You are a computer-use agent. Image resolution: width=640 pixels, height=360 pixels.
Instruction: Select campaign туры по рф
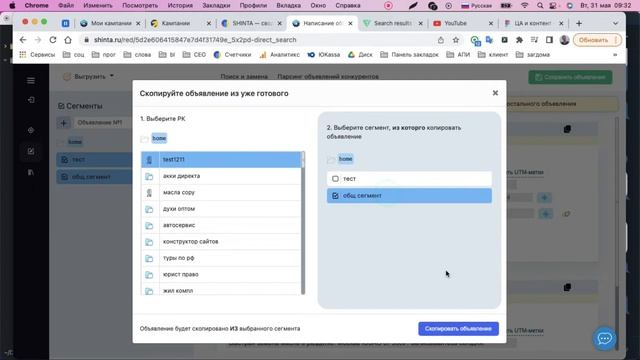pos(221,258)
